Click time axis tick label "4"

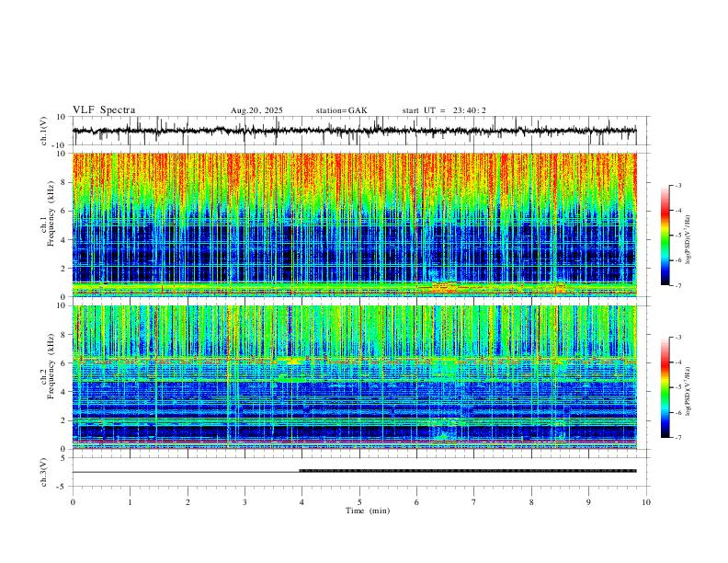coord(302,502)
